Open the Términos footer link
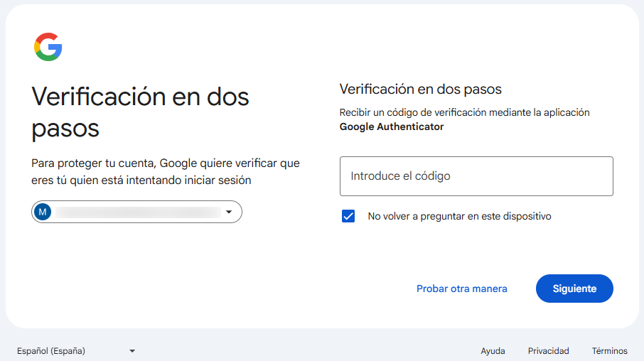This screenshot has height=361, width=644. point(609,351)
